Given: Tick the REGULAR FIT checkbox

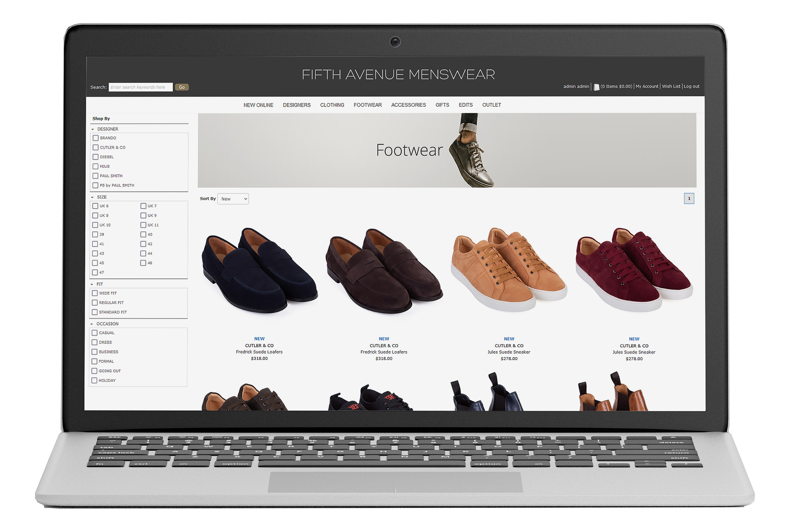Looking at the screenshot, I should click(95, 303).
